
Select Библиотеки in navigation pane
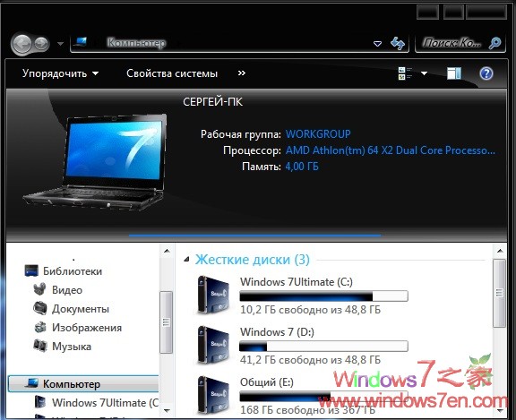(x=73, y=271)
